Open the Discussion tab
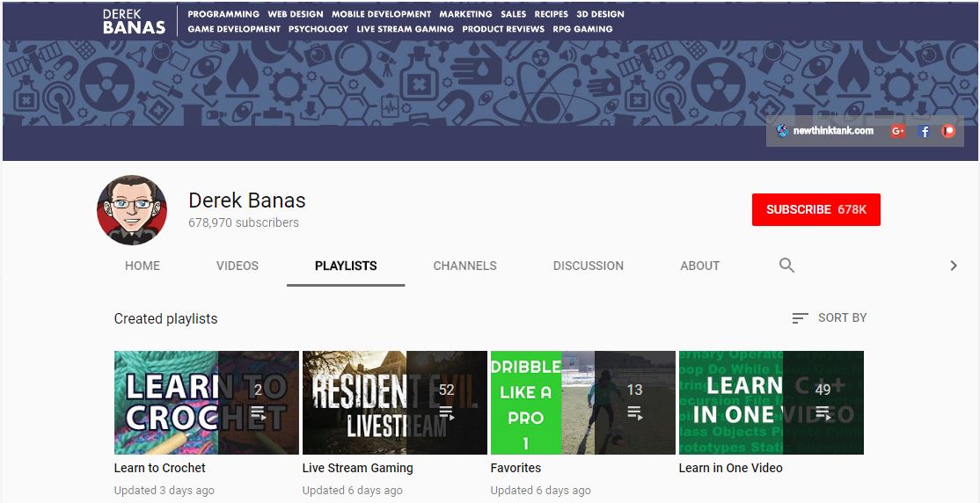The height and width of the screenshot is (503, 980). click(x=589, y=266)
